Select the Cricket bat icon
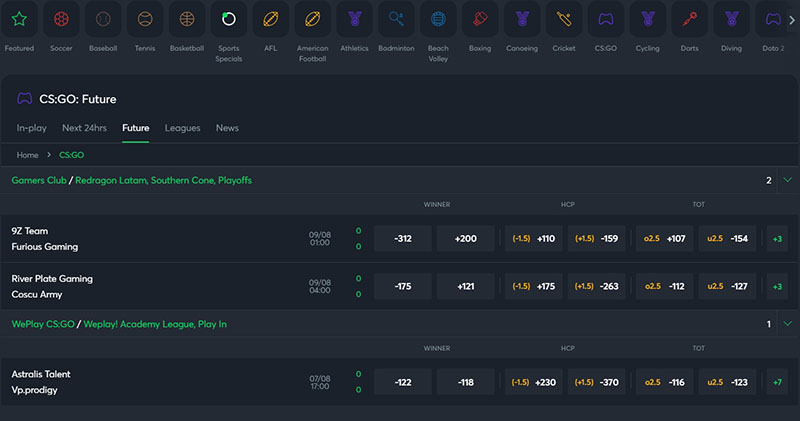Viewport: 800px width, 421px height. pyautogui.click(x=563, y=19)
